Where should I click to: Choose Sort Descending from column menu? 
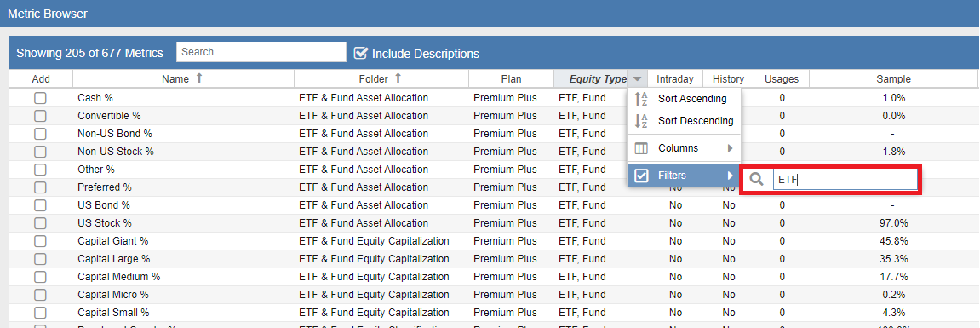(x=684, y=121)
